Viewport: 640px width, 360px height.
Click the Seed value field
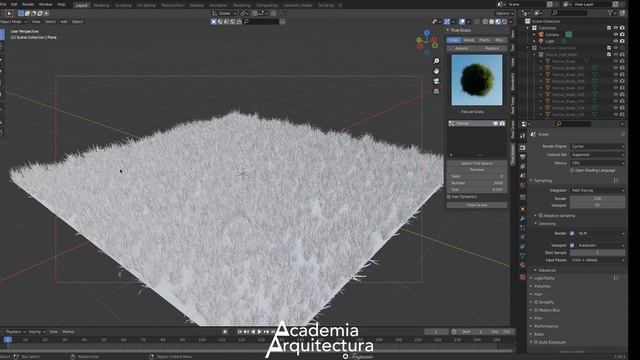pyautogui.click(x=477, y=176)
